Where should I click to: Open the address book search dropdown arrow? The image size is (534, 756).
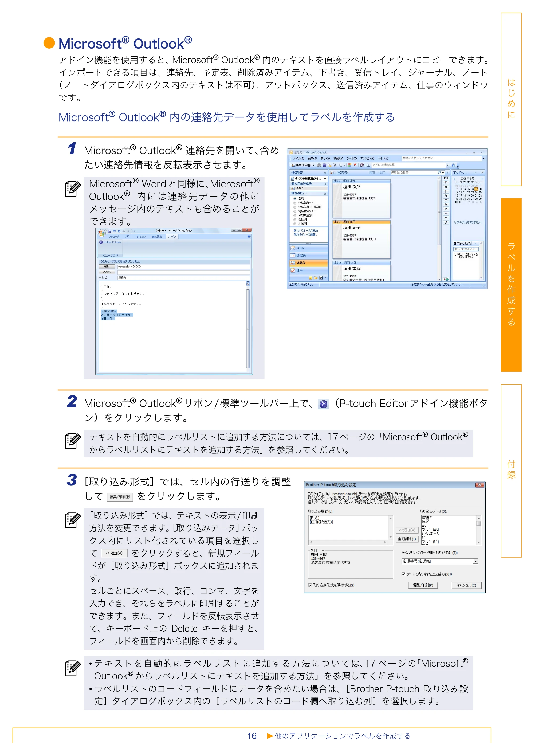(447, 165)
